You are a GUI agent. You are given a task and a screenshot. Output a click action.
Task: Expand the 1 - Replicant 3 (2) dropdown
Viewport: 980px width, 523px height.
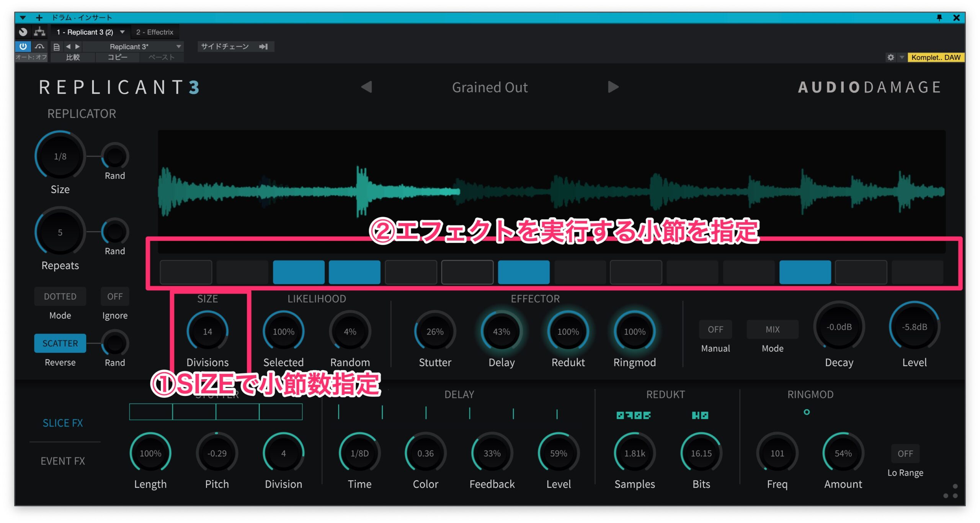click(x=122, y=32)
